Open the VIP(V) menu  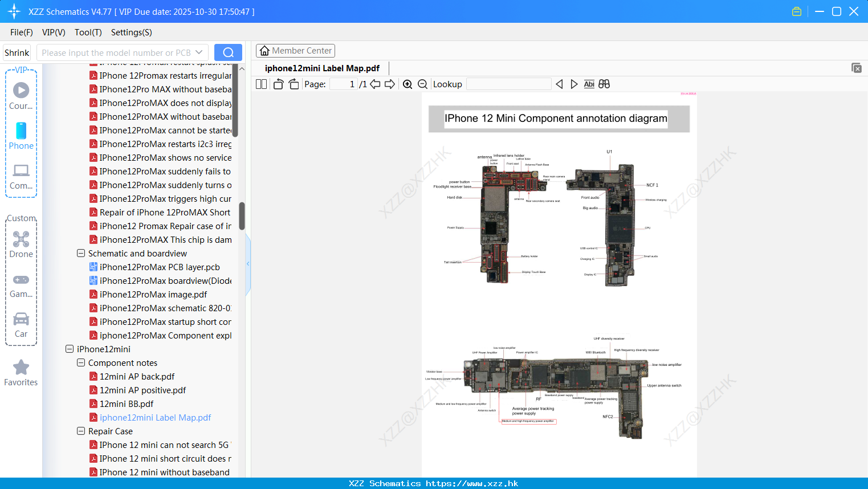(54, 32)
